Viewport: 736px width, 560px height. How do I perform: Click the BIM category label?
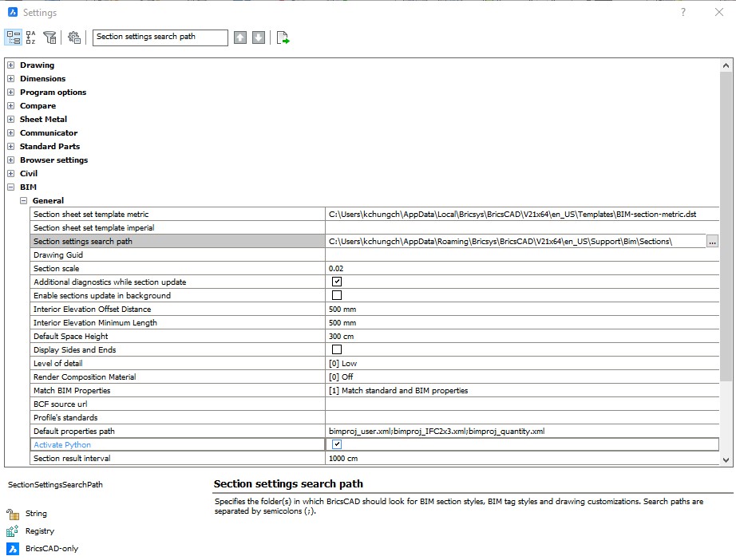28,187
